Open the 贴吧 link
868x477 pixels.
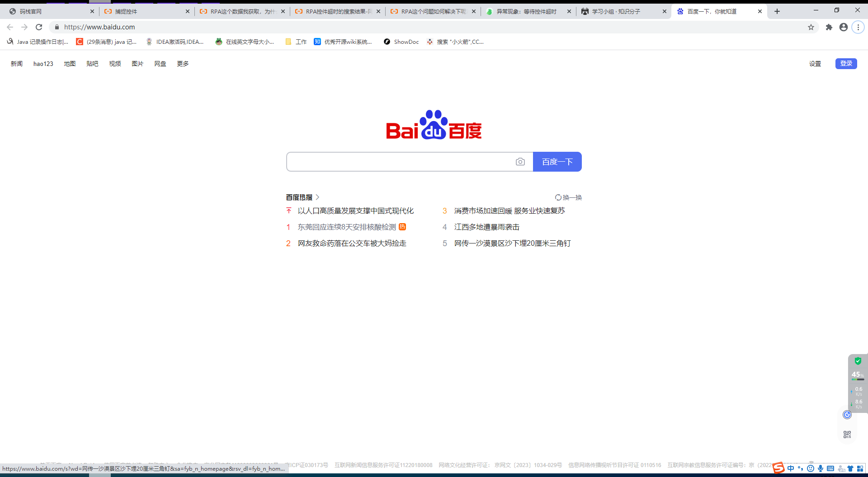pyautogui.click(x=92, y=64)
